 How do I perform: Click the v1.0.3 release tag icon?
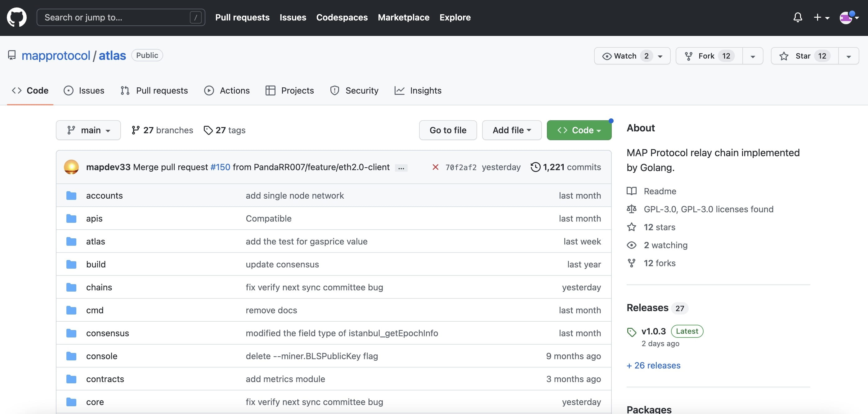click(x=632, y=332)
